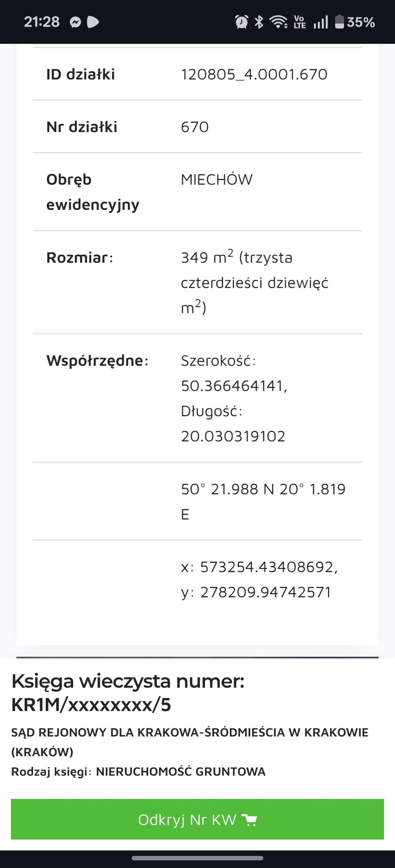Tap the longitude value 20.030319102
This screenshot has height=868, width=395.
click(x=233, y=436)
